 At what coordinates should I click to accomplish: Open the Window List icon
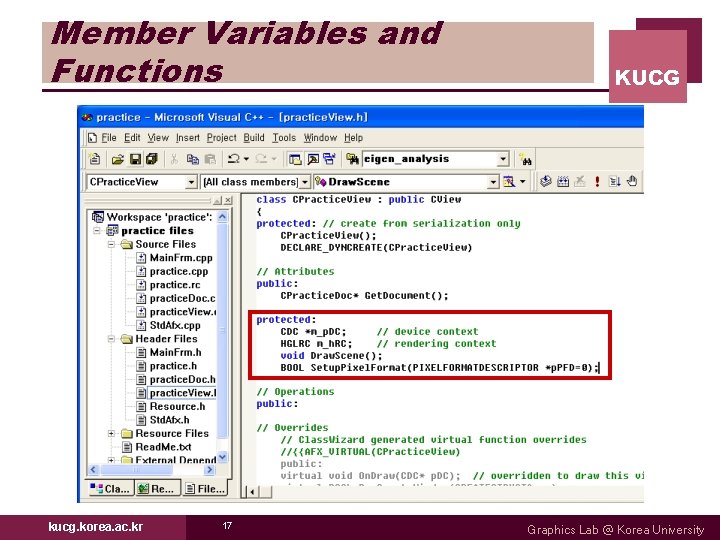point(329,159)
